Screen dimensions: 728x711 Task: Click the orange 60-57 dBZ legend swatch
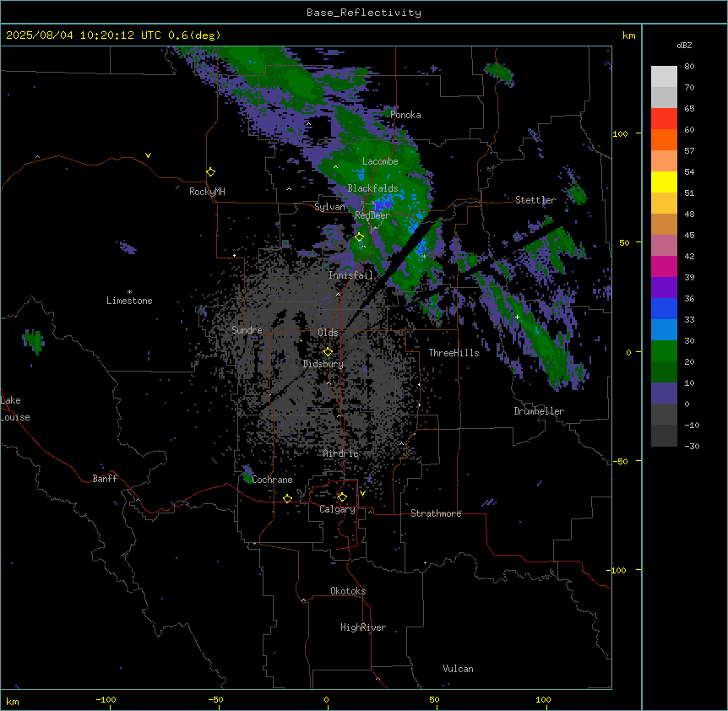pyautogui.click(x=664, y=139)
